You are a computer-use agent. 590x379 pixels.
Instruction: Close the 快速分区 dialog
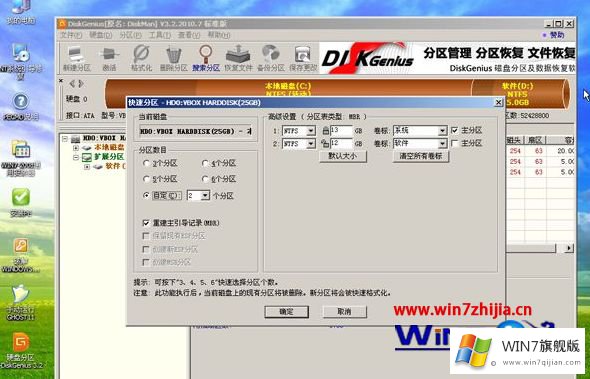[498, 102]
